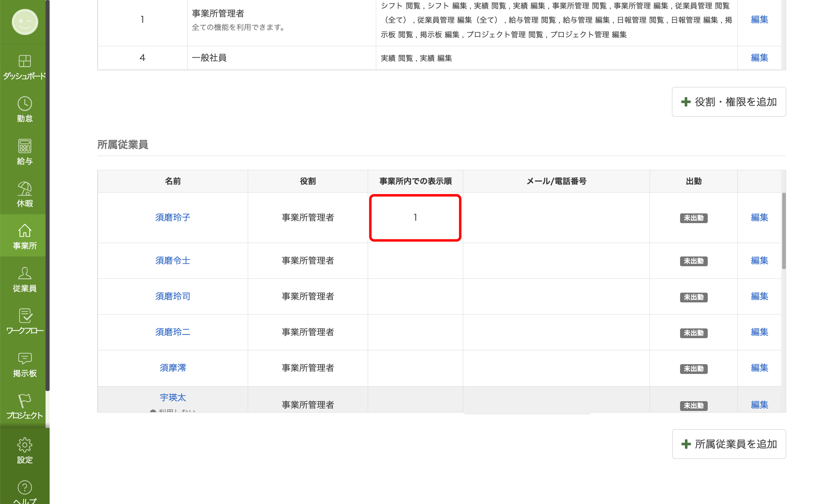Image resolution: width=833 pixels, height=504 pixels.
Task: Click 未出勤 badge for 須磨玲子
Action: pos(693,218)
